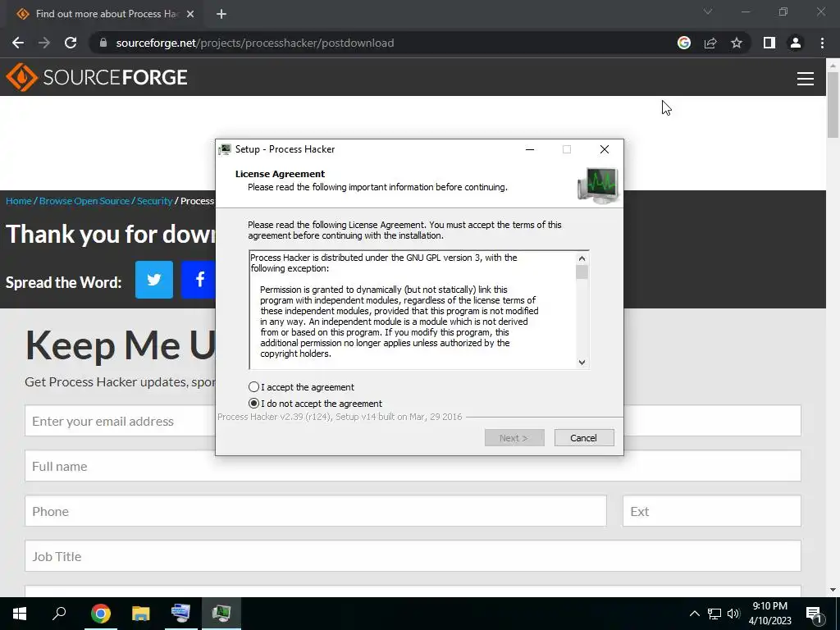840x630 pixels.
Task: Open the Windows Start menu
Action: pos(20,614)
